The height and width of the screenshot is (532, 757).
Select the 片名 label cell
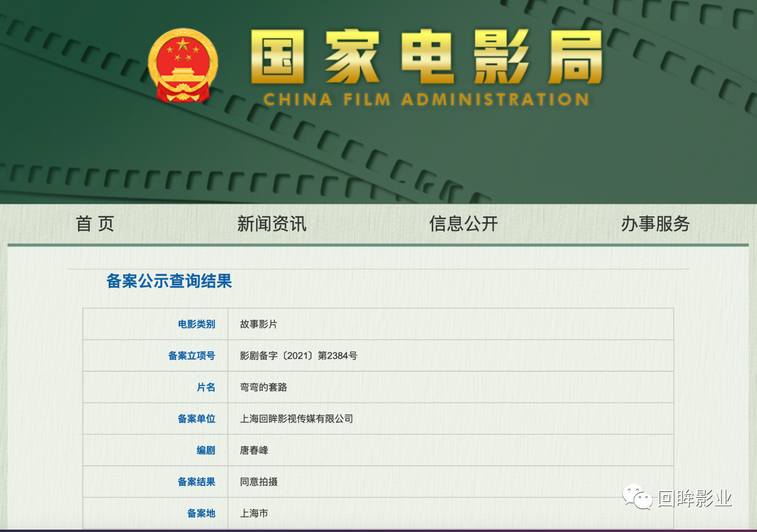(156, 387)
